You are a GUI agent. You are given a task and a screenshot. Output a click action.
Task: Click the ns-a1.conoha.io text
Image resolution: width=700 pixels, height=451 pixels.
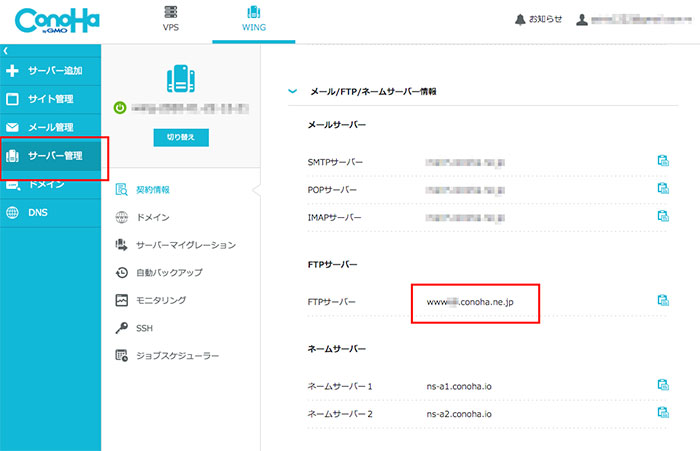459,386
